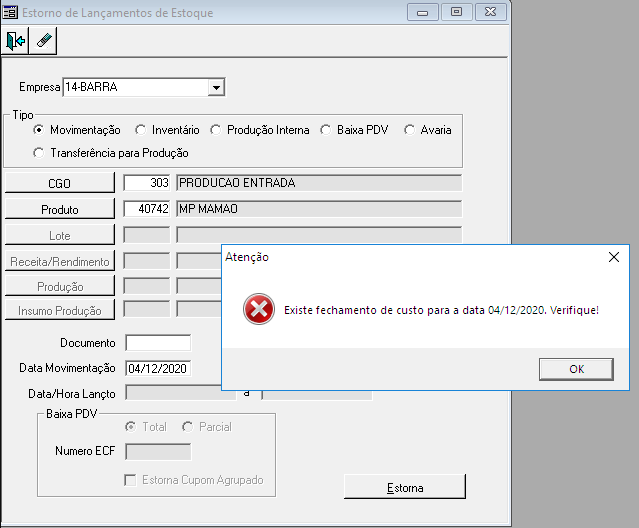Screen dimensions: 639x528
Task: Select the Avaria radio option
Action: pyautogui.click(x=409, y=130)
